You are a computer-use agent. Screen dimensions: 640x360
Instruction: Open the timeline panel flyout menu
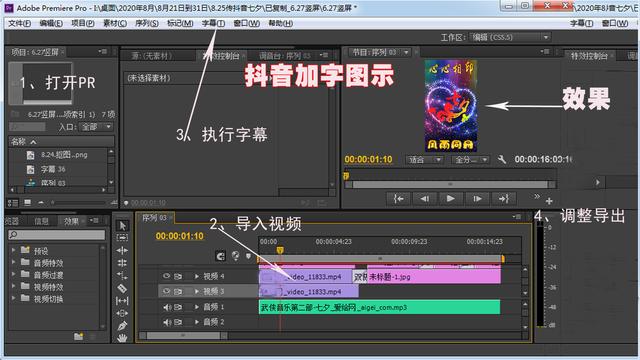click(x=517, y=217)
